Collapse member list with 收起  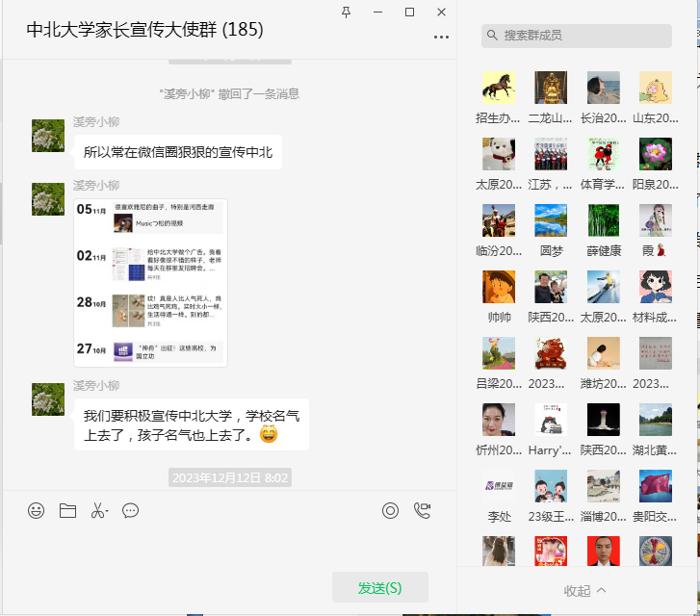(x=584, y=590)
